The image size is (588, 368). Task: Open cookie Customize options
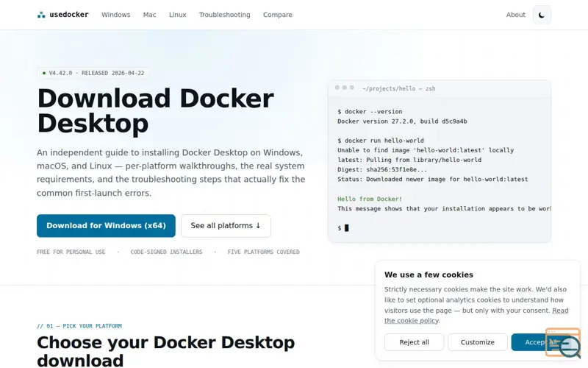tap(477, 342)
